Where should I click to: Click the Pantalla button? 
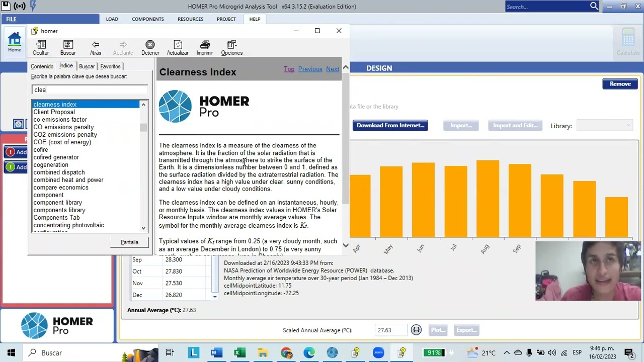tap(129, 242)
